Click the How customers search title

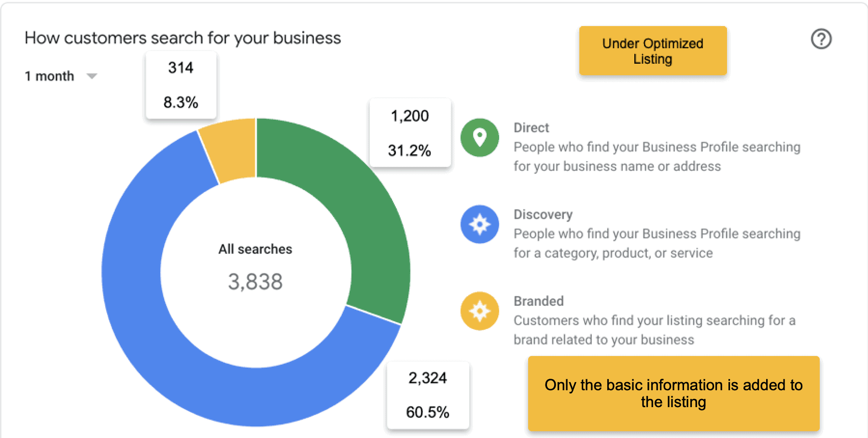(182, 38)
